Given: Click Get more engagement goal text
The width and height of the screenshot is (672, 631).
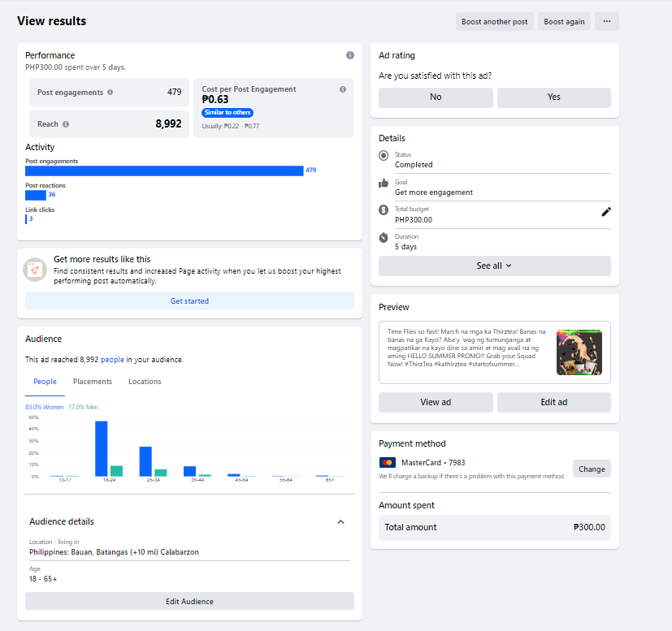Looking at the screenshot, I should 434,192.
